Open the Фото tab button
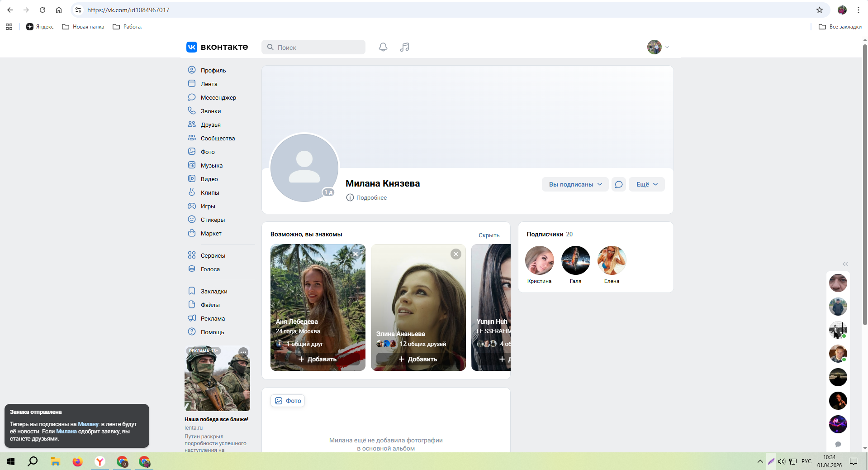The width and height of the screenshot is (868, 470). [x=288, y=401]
